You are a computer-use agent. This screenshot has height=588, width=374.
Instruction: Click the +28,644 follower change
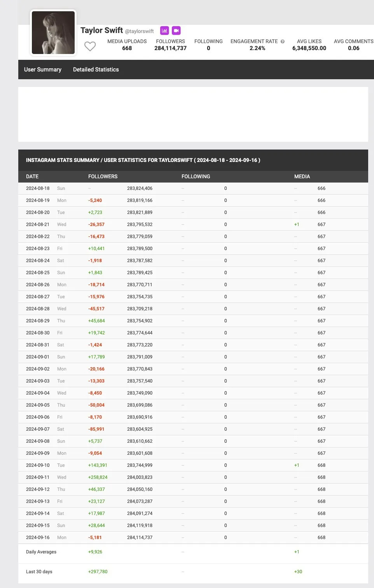point(96,525)
